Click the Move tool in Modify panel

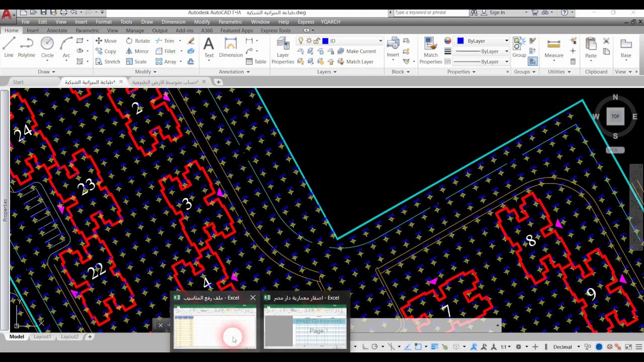(106, 41)
